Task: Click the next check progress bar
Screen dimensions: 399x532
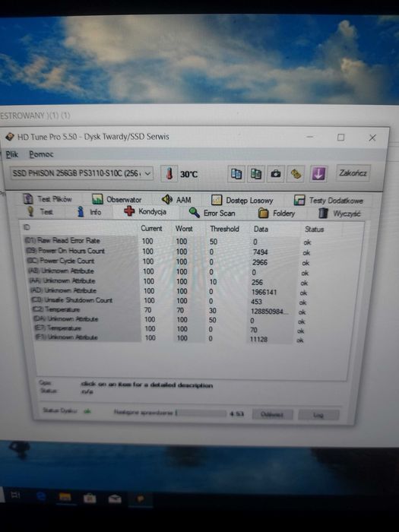Action: tap(201, 413)
